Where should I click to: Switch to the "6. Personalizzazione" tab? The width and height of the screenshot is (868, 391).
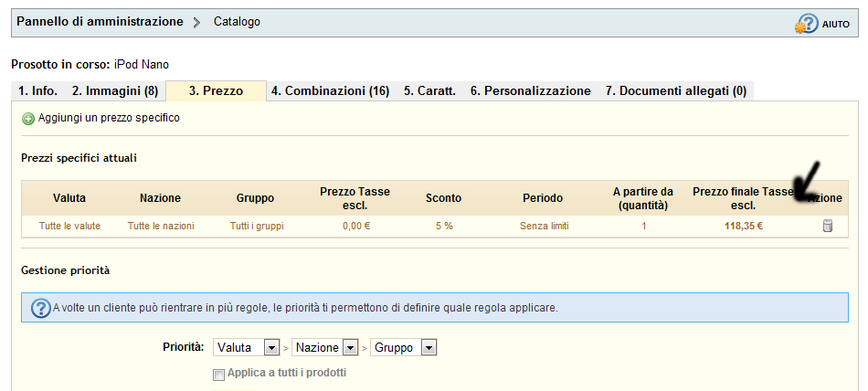click(530, 90)
